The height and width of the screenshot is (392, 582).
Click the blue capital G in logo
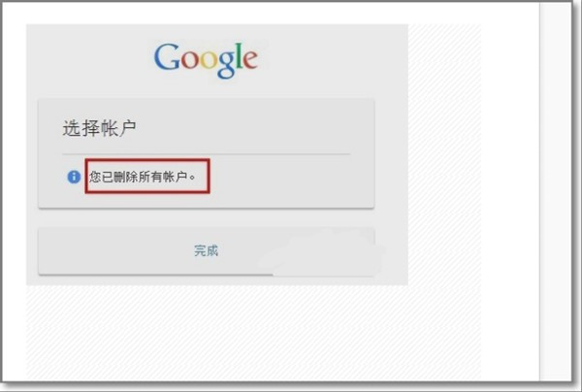coord(167,57)
